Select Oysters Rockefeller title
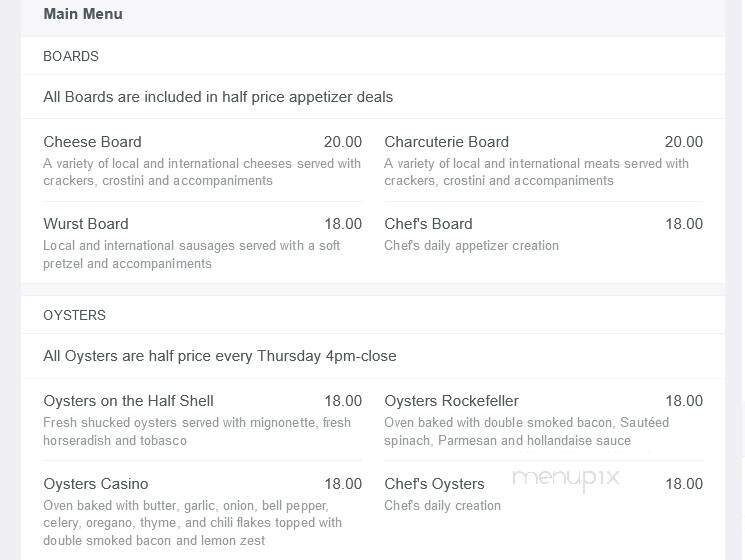This screenshot has width=745, height=560. click(451, 401)
